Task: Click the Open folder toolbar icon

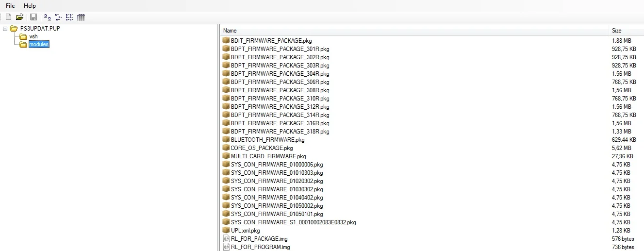Action: [19, 17]
